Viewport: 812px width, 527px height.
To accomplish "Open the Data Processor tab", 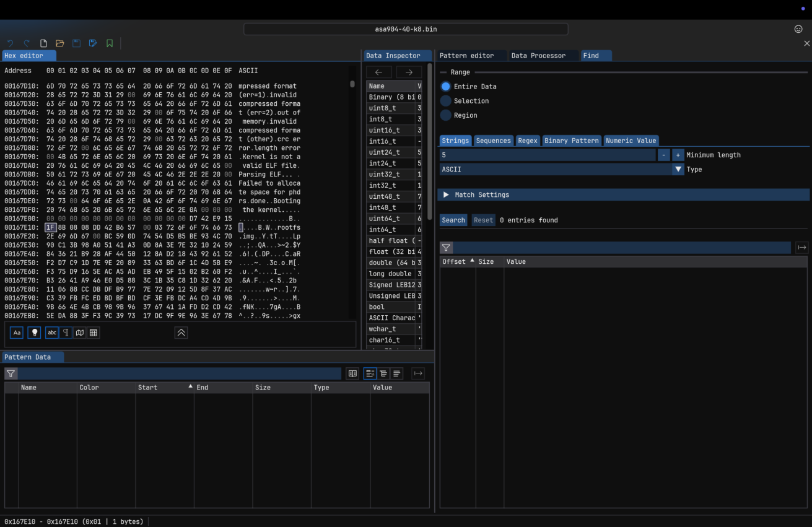I will tap(538, 56).
